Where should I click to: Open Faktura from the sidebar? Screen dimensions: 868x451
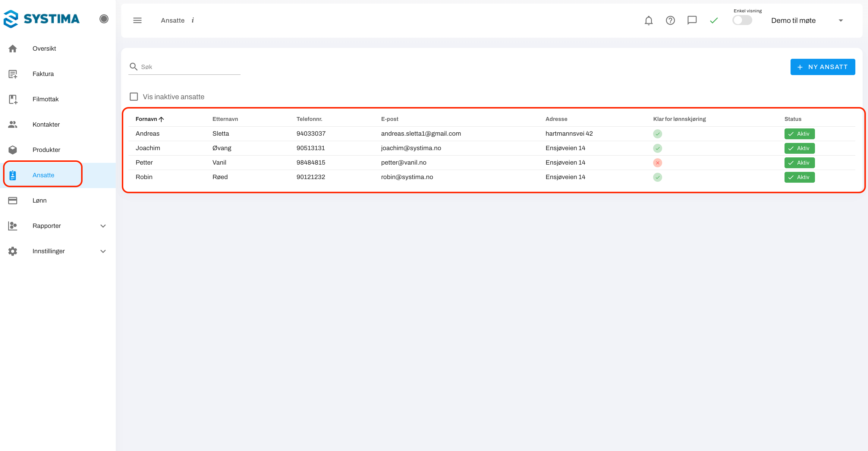tap(43, 74)
